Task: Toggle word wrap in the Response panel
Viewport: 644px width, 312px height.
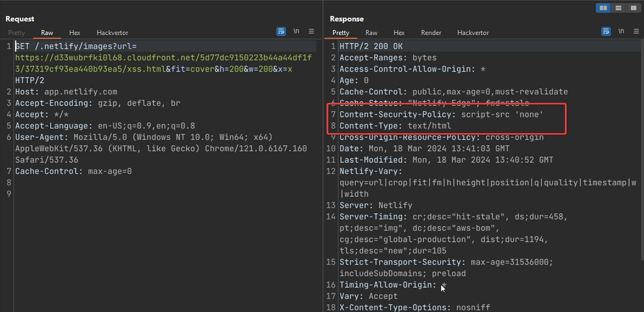Action: (606, 31)
